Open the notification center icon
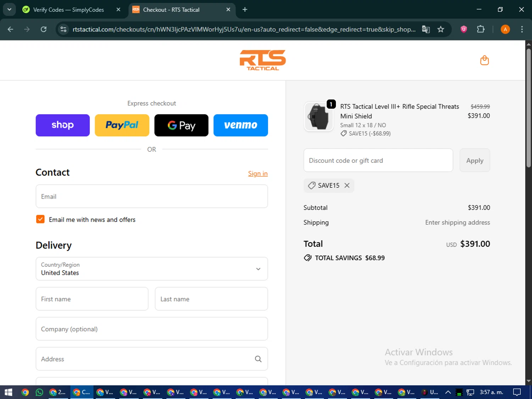532x399 pixels. click(517, 392)
